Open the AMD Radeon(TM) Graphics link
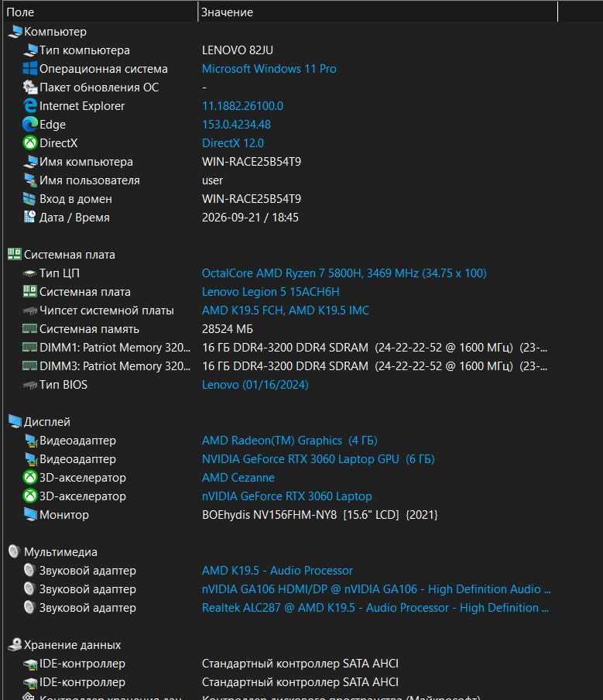The image size is (603, 700). tap(290, 441)
